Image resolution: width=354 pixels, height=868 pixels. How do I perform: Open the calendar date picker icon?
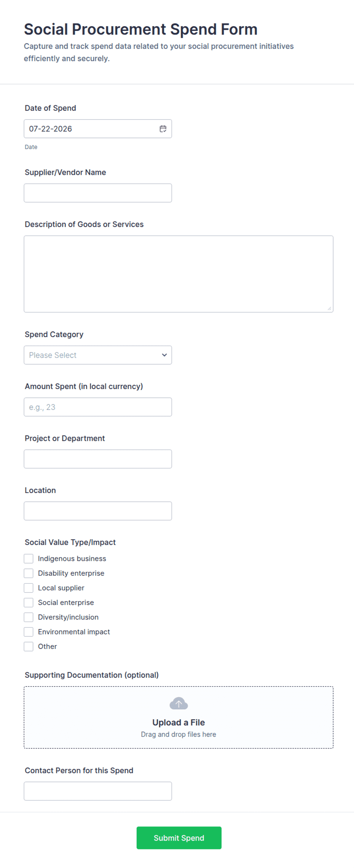tap(163, 129)
